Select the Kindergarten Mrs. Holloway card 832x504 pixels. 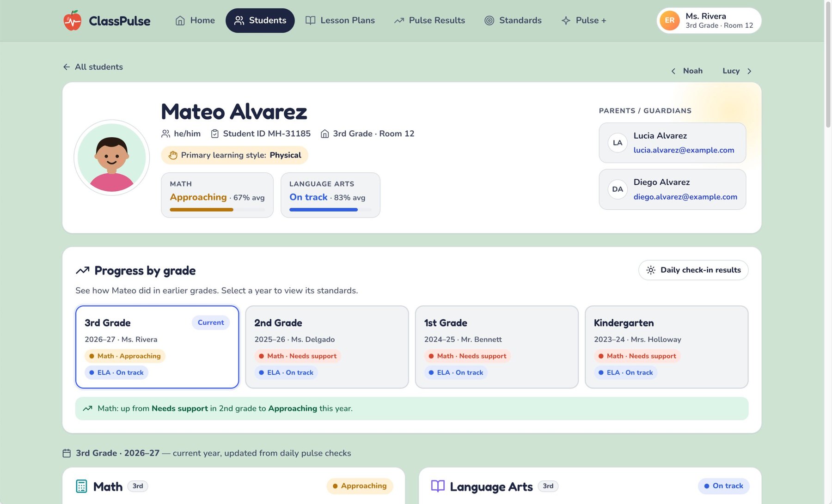(667, 347)
